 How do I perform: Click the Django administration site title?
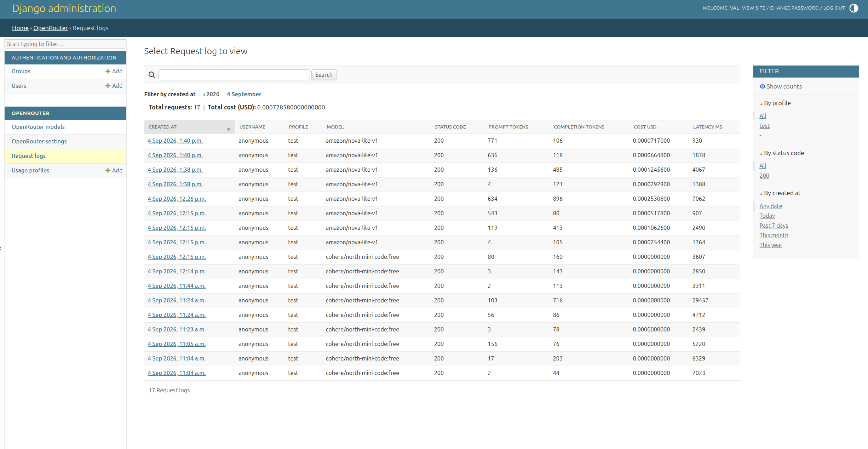point(64,8)
